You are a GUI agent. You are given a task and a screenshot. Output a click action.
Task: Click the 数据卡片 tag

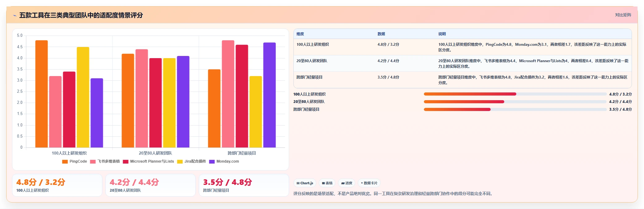pyautogui.click(x=369, y=183)
